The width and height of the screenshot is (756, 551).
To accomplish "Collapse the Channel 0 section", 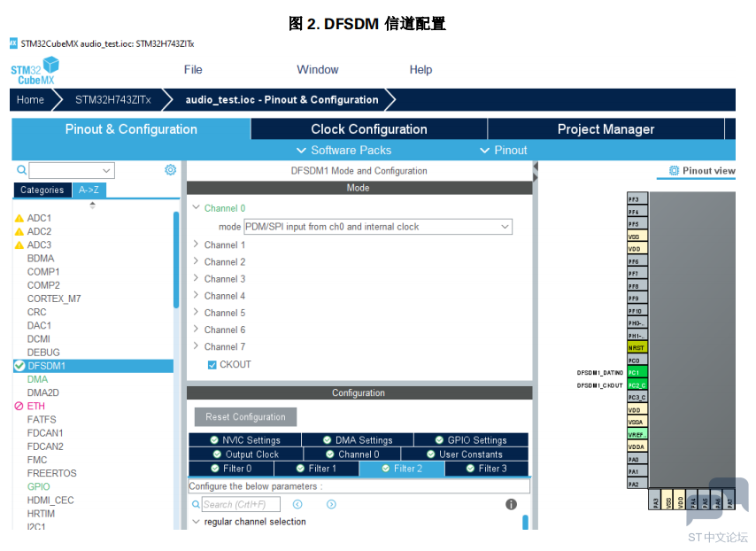I will 196,207.
